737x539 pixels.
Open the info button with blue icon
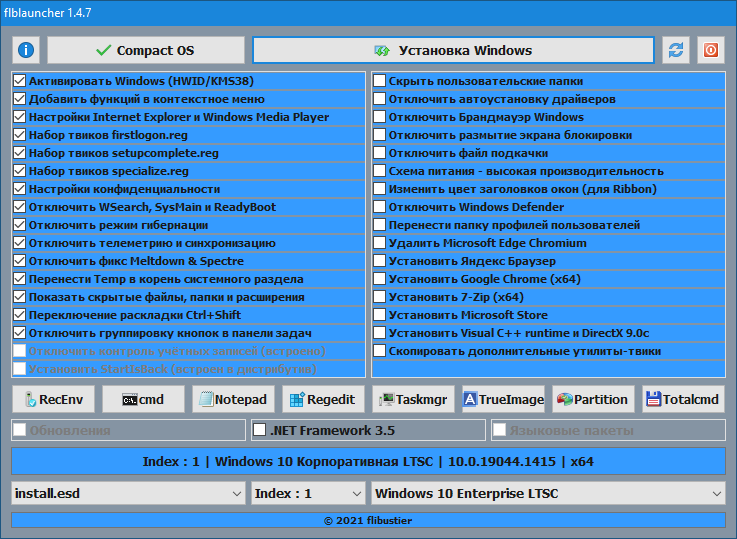(x=26, y=50)
